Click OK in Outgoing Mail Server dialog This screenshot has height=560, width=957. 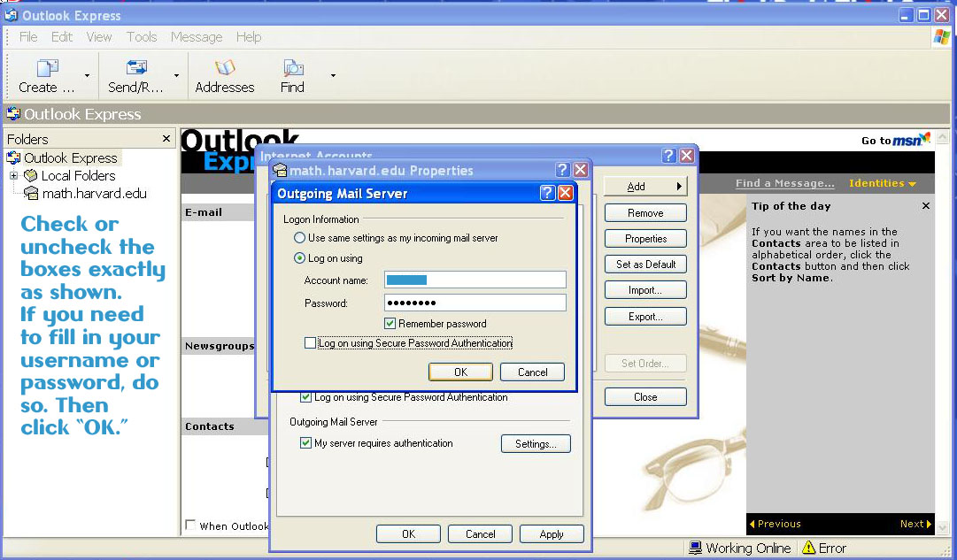[x=460, y=372]
